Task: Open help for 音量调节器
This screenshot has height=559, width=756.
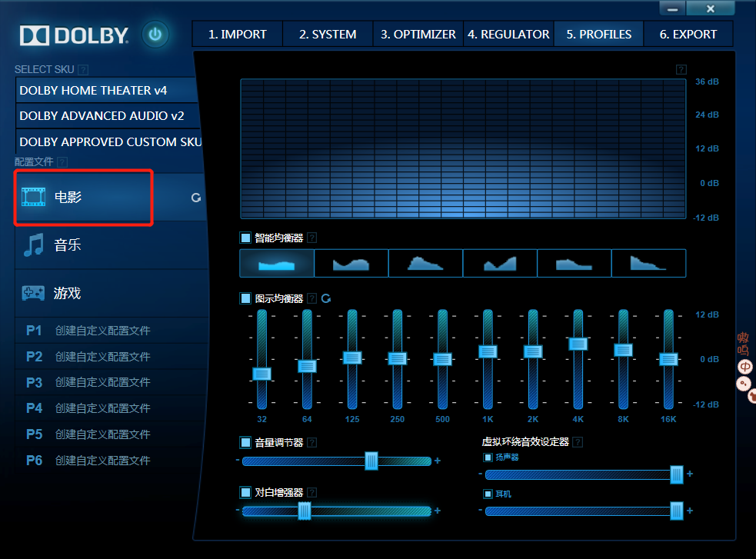Action: pyautogui.click(x=312, y=442)
